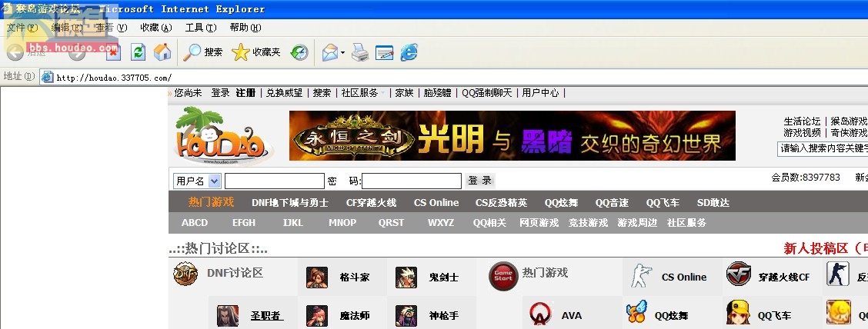Open the 兑换威望 link
868x329 pixels.
coord(285,93)
